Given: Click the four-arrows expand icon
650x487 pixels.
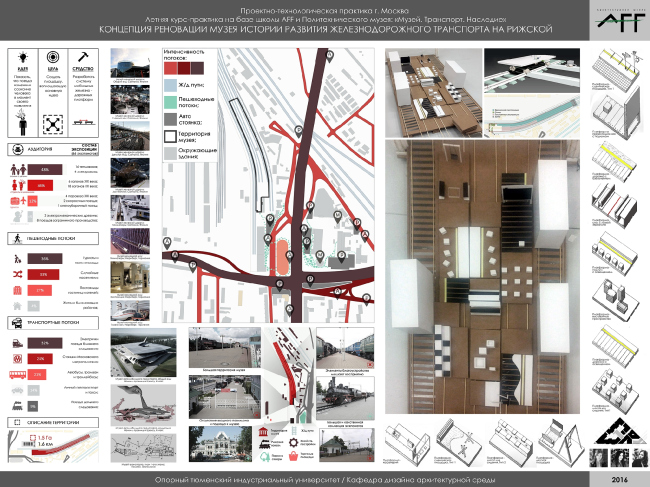Looking at the screenshot, I should pos(54,125).
